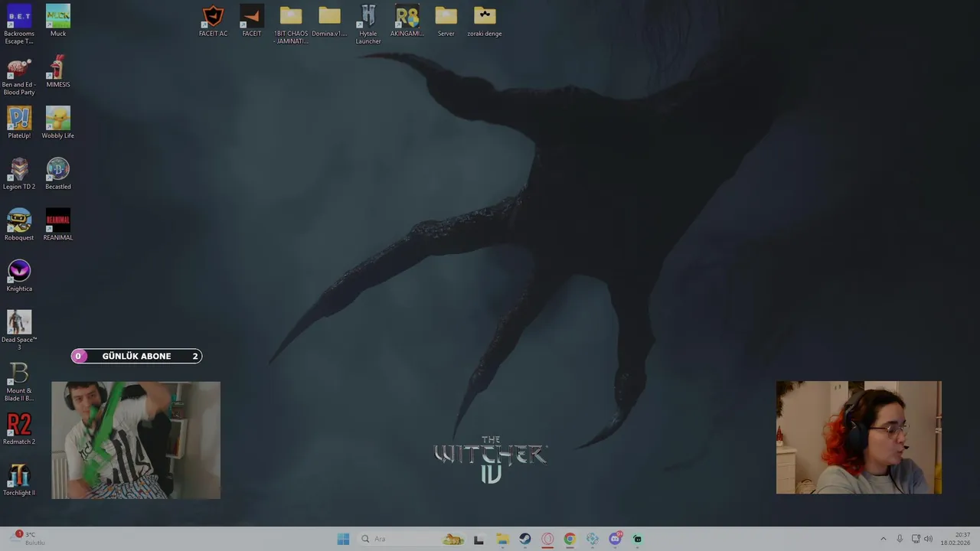Viewport: 980px width, 551px height.
Task: Select the Server folder
Action: pos(446,21)
